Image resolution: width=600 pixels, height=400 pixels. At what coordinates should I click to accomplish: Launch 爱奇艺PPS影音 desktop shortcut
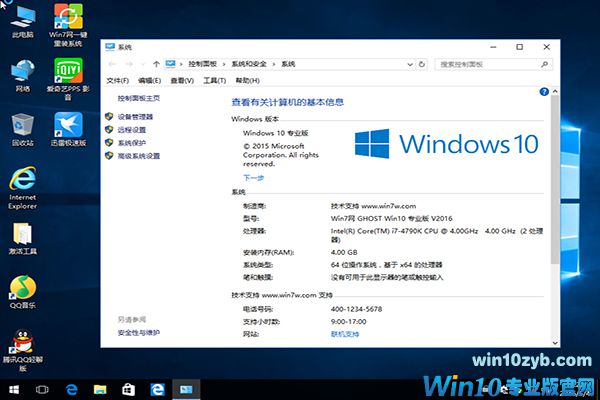coord(68,79)
